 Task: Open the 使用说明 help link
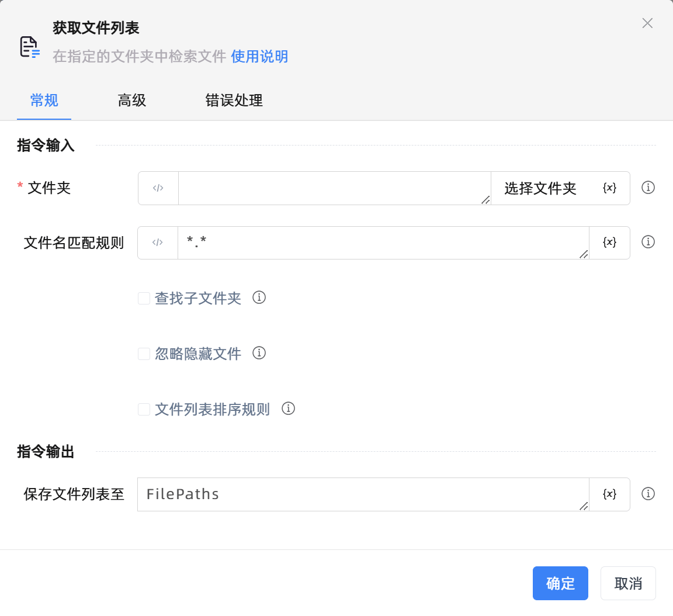click(259, 57)
